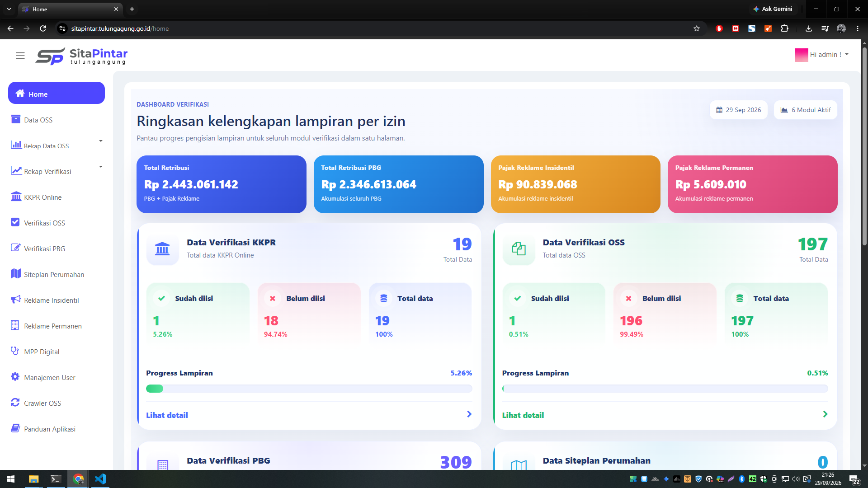
Task: Click the Rekap Verifikasi line chart icon
Action: (x=16, y=171)
